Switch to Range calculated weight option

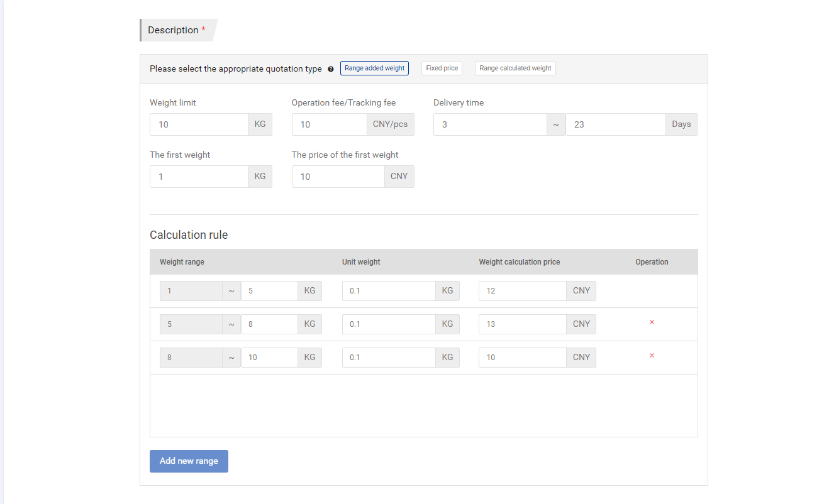click(515, 68)
